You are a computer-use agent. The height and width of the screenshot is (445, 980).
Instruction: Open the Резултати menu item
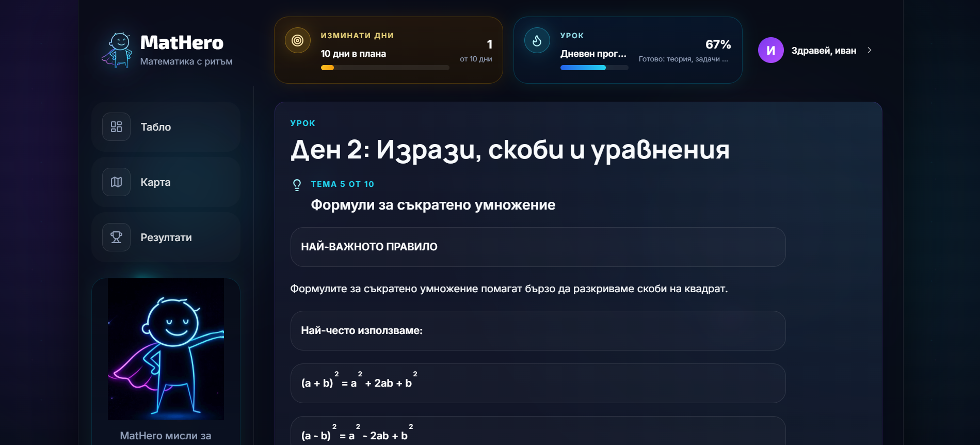(166, 237)
